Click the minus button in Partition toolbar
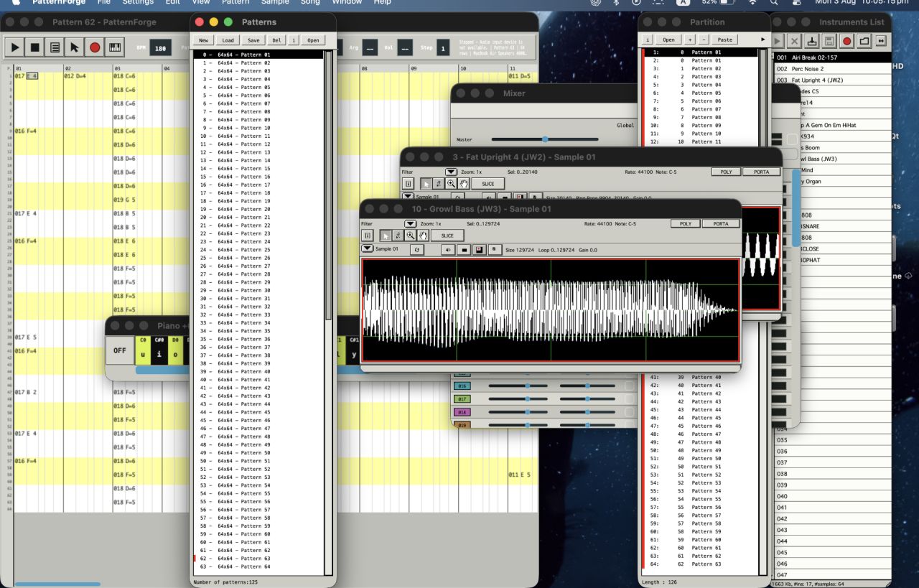The width and height of the screenshot is (919, 588). (x=704, y=39)
